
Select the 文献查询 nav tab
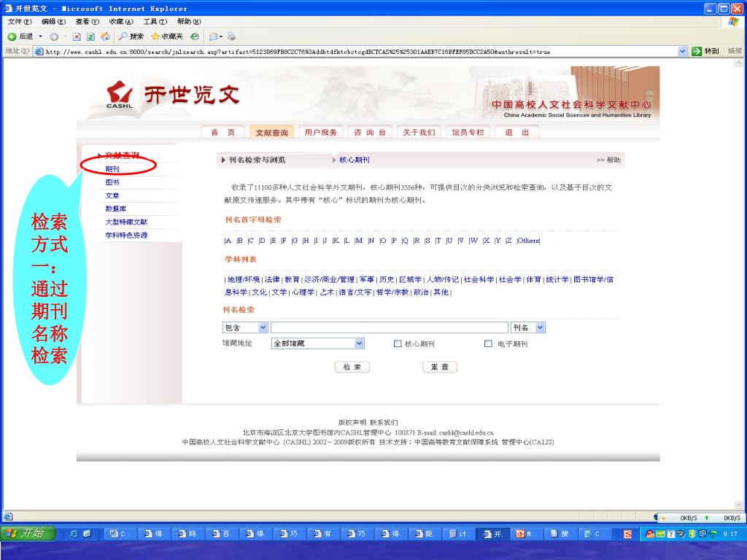pyautogui.click(x=271, y=133)
